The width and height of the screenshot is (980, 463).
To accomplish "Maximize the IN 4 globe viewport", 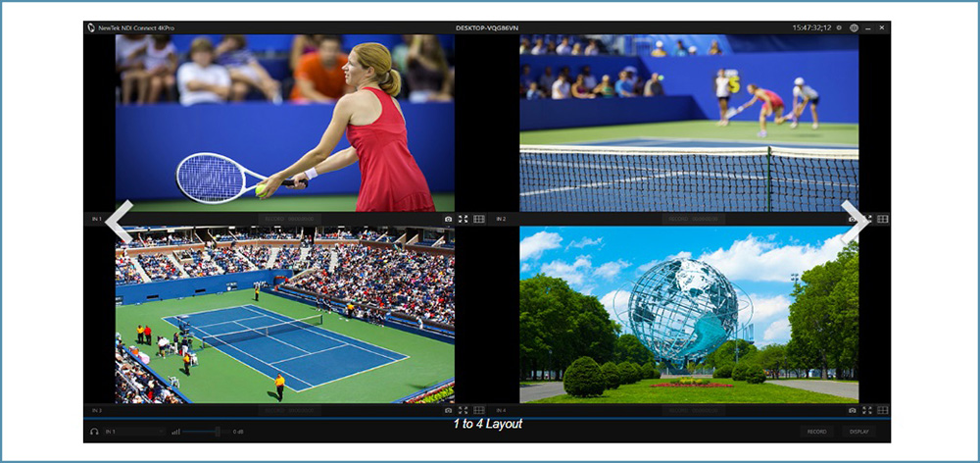I will click(867, 410).
